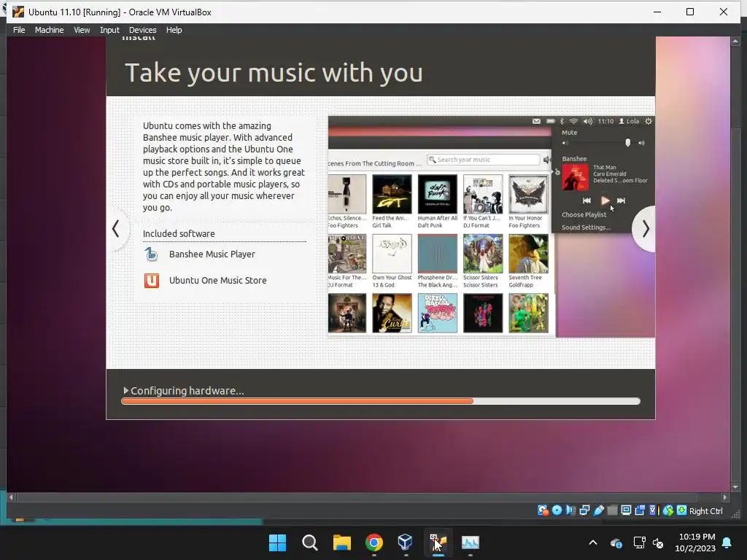Click the Right Ctrl host key label
Image resolution: width=747 pixels, height=560 pixels.
coord(705,511)
